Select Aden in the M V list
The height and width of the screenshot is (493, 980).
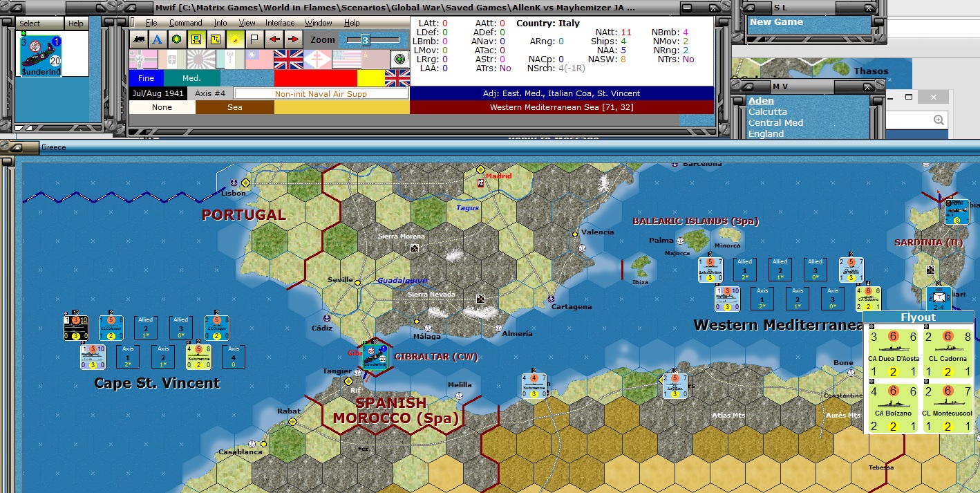(x=761, y=100)
